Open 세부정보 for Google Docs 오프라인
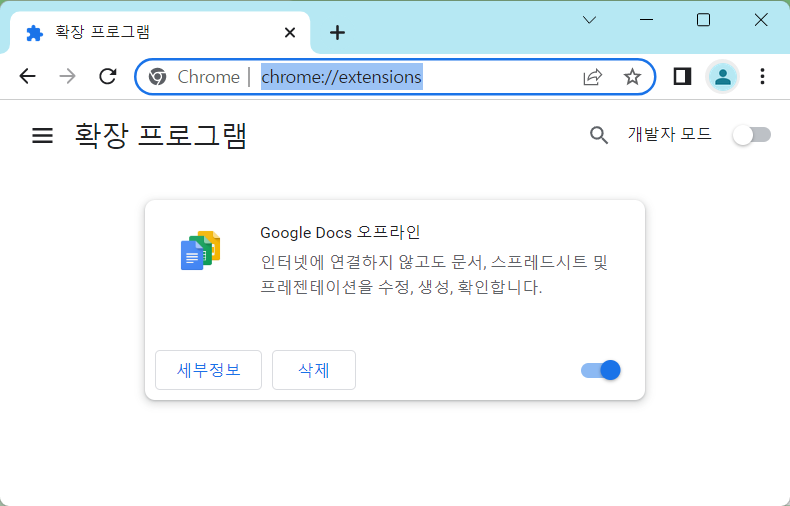 [x=209, y=370]
